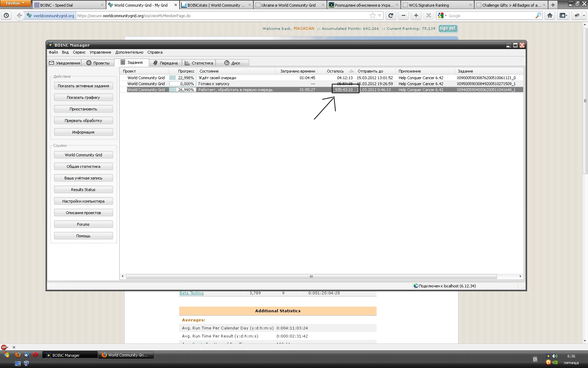Viewport: 588px width, 368px height.
Task: Click horizontal scrollbar of tasks list
Action: (x=311, y=277)
